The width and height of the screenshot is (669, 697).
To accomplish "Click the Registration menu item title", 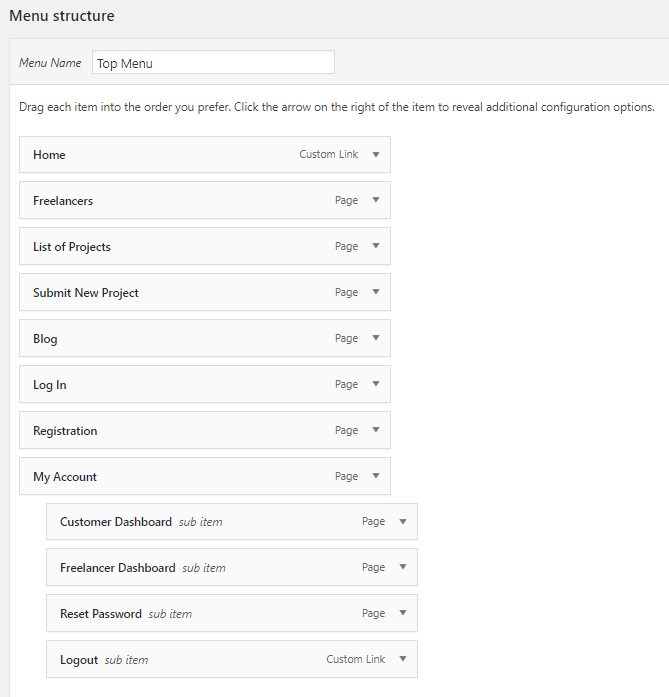I will click(65, 431).
